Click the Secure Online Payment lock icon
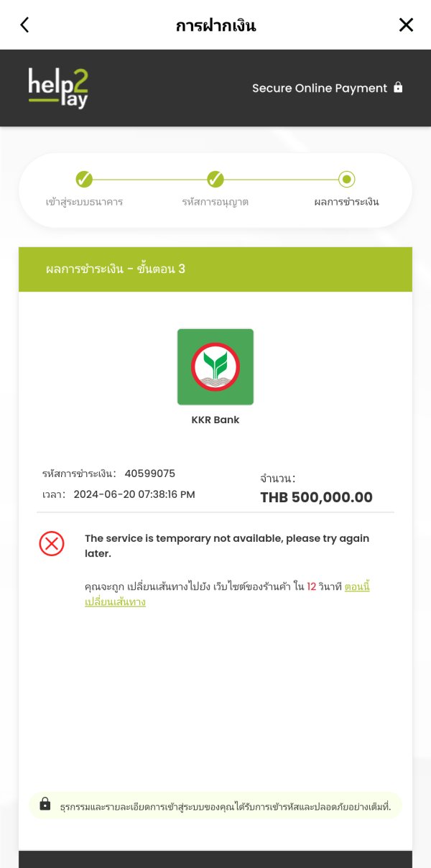The height and width of the screenshot is (868, 431). coord(398,88)
